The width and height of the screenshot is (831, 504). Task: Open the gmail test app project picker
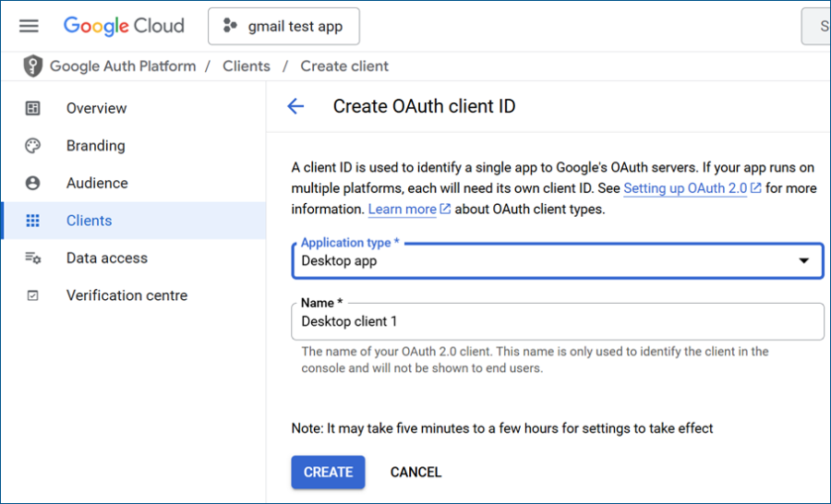coord(283,26)
